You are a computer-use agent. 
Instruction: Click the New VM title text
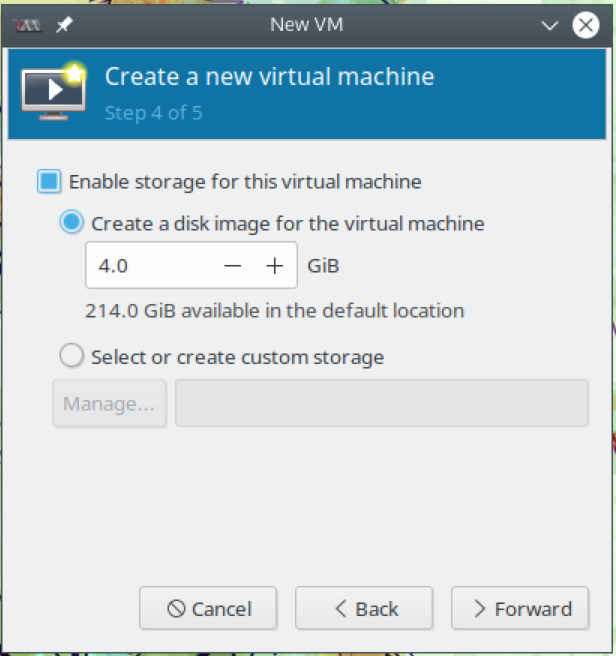coord(307,25)
